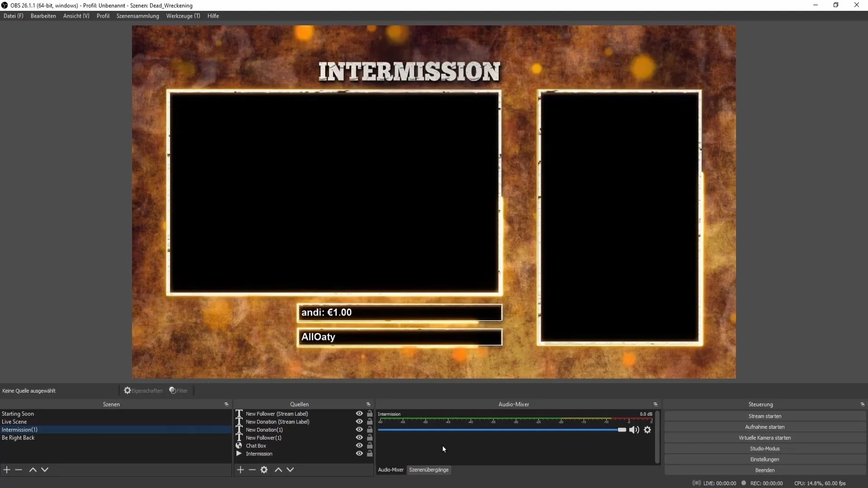
Task: Click Virtuelle Kamera starten button
Action: coord(765,438)
